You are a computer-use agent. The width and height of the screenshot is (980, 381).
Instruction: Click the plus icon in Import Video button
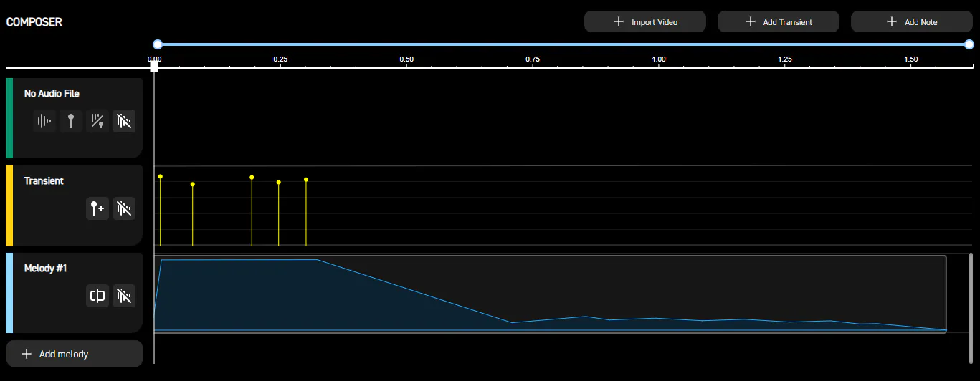[x=619, y=21]
